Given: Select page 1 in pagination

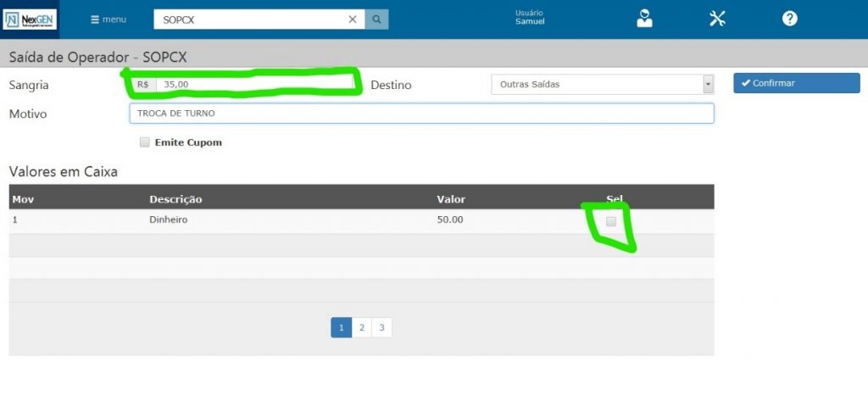Looking at the screenshot, I should 341,328.
